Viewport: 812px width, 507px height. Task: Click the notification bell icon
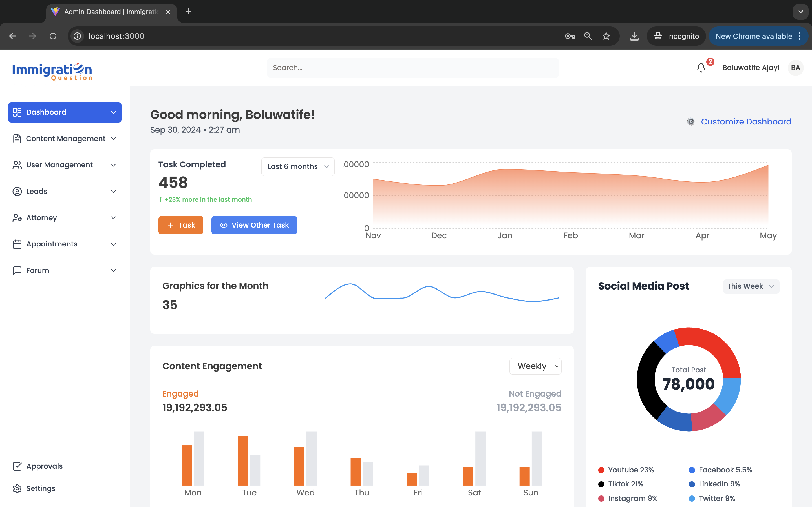click(x=701, y=68)
